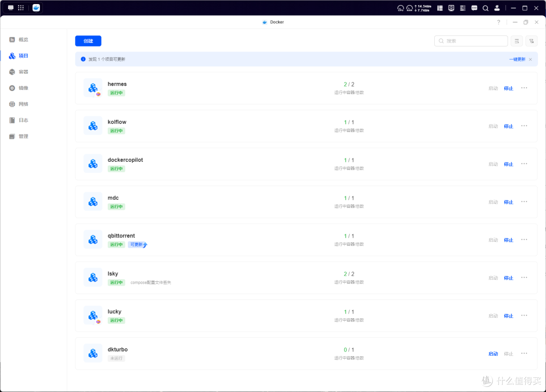The image size is (546, 392).
Task: Click the monitor icon in top bar
Action: (451, 8)
